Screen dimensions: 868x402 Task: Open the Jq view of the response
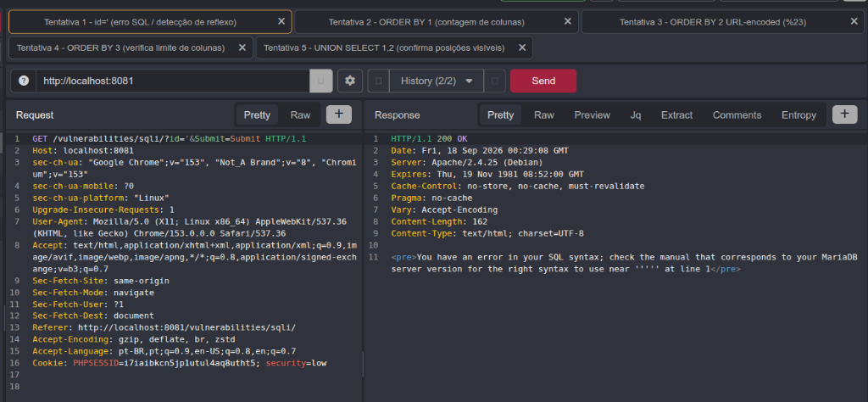click(636, 115)
